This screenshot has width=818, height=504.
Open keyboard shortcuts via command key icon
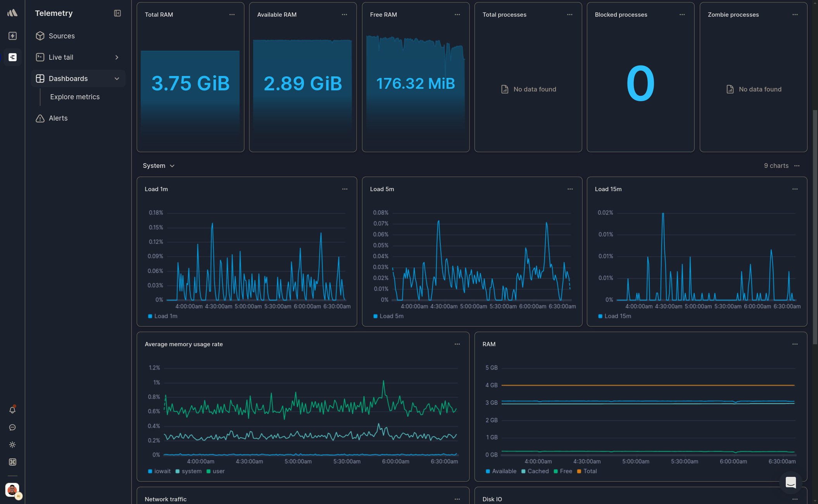click(x=12, y=462)
